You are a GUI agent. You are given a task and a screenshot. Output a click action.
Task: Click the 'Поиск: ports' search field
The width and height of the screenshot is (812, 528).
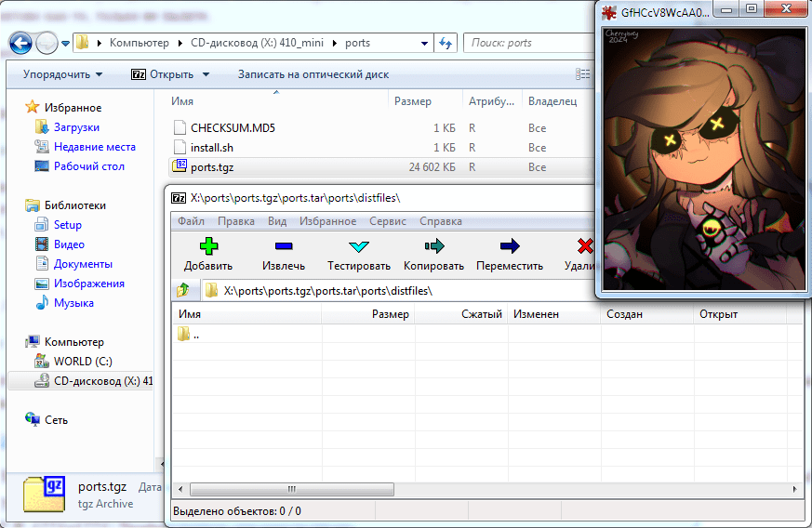tap(528, 43)
